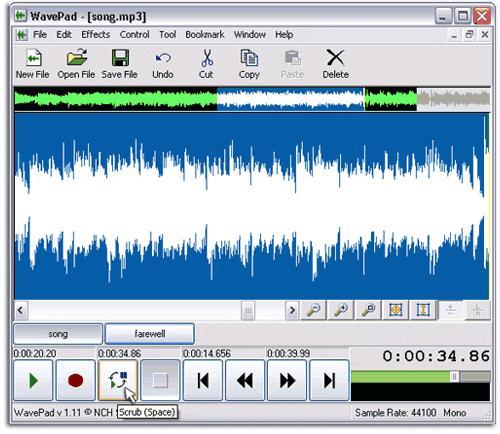Viewport: 500px width, 434px height.
Task: Start playback with the green Play button
Action: click(x=33, y=380)
